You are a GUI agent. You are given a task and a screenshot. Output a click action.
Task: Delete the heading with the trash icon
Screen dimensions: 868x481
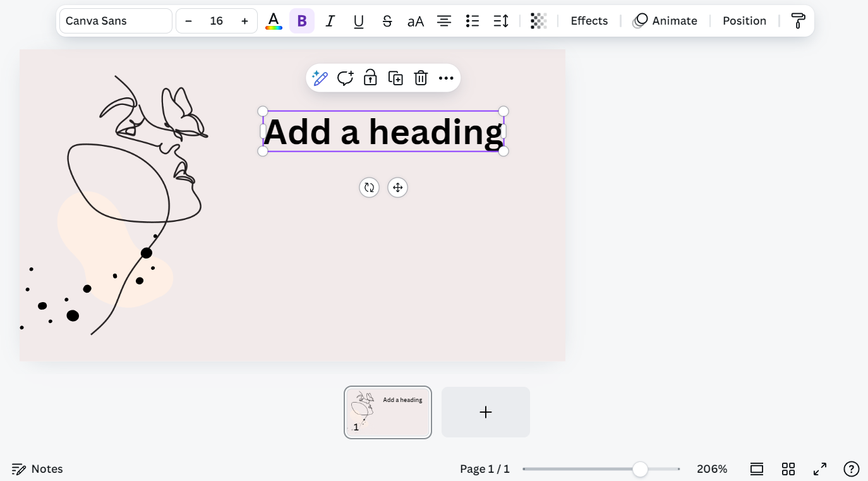pos(421,78)
